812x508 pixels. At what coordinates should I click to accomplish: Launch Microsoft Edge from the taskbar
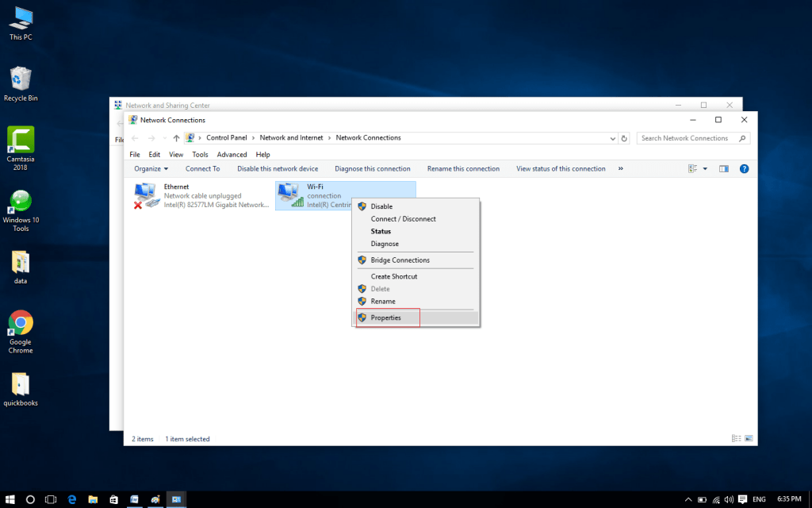[x=71, y=499]
